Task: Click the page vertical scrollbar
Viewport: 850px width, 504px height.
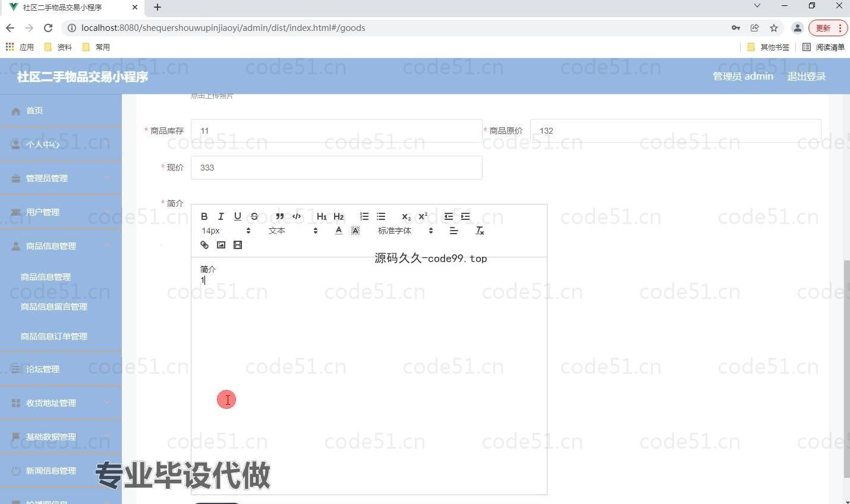Action: point(846,368)
